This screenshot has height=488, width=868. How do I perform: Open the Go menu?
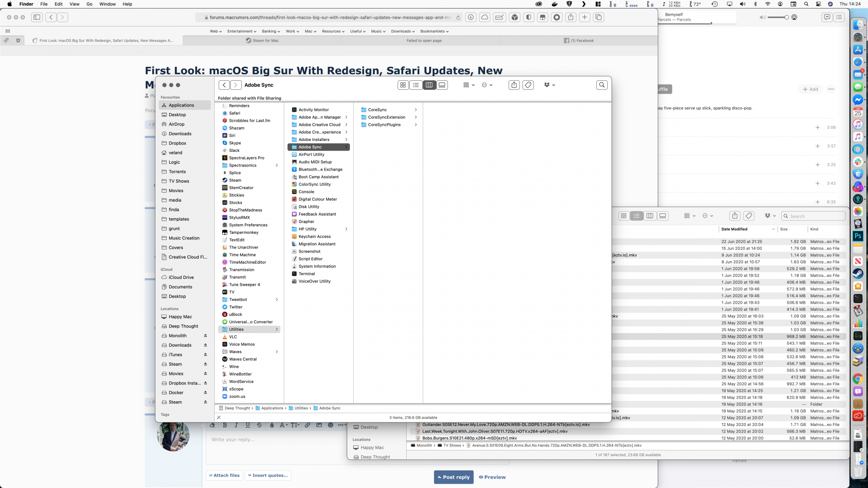[x=89, y=4]
